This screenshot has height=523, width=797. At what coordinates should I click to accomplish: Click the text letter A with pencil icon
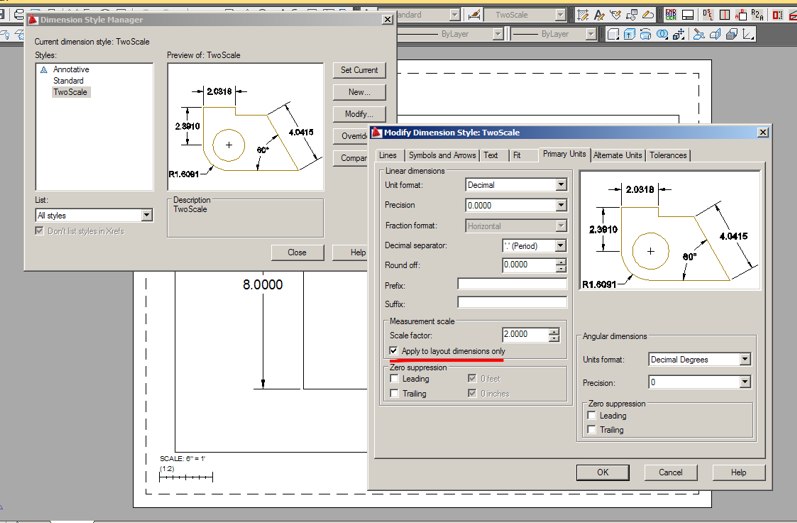pos(599,15)
